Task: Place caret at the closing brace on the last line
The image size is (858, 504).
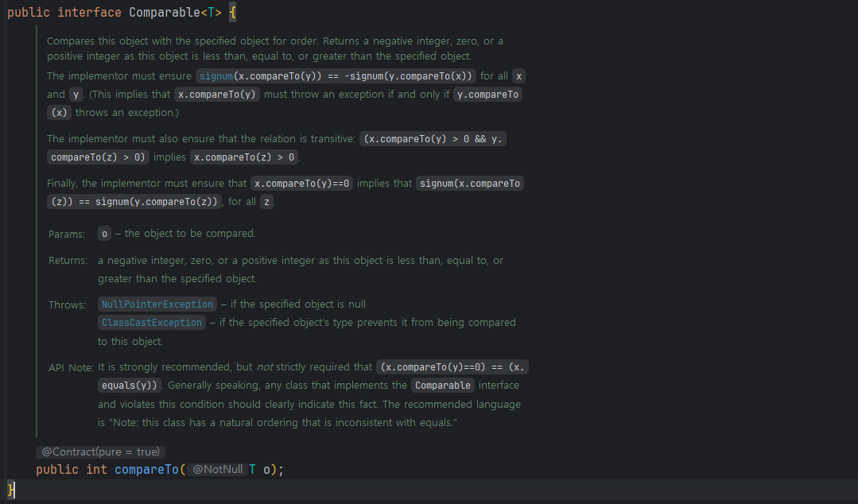Action: 10,489
